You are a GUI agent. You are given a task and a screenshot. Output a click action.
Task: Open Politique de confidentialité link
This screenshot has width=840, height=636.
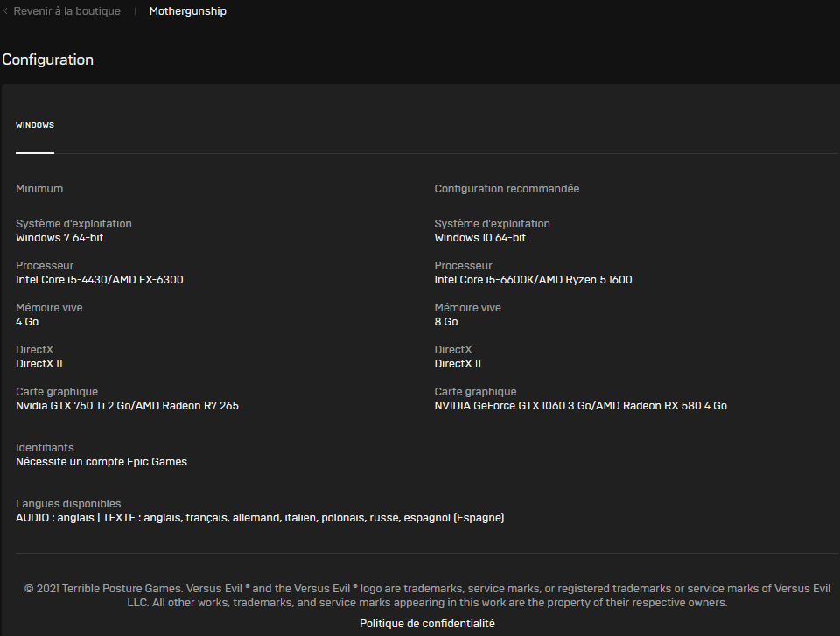427,623
